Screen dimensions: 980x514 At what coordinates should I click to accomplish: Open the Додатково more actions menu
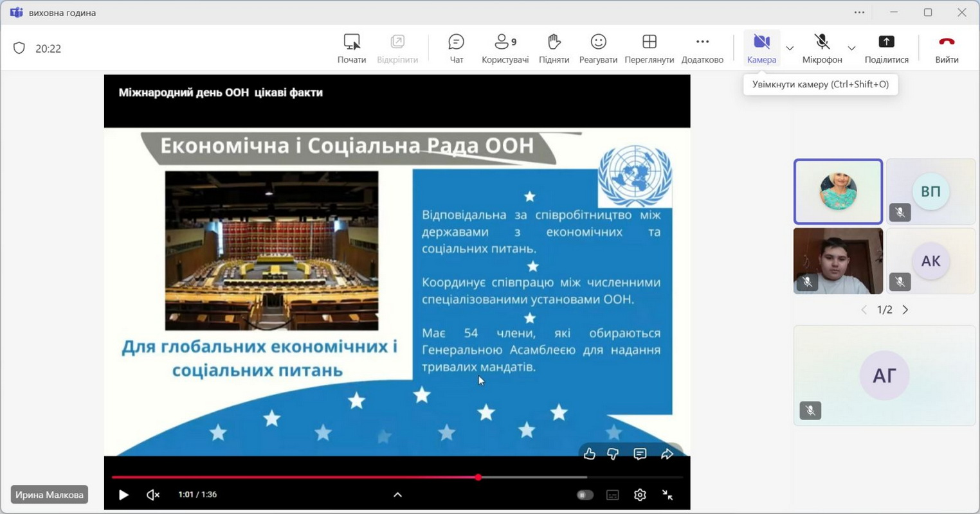(x=702, y=49)
